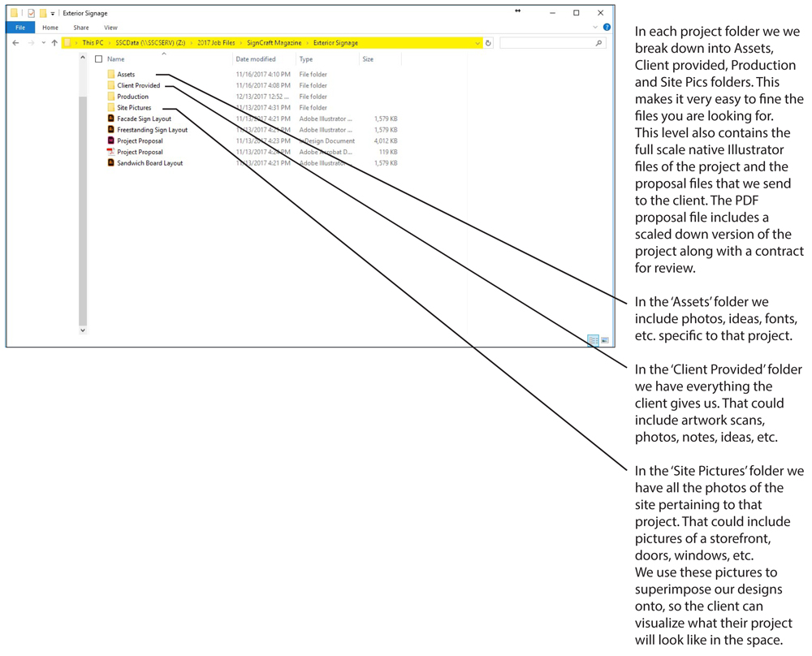Switch to Large icons view button

tap(605, 340)
